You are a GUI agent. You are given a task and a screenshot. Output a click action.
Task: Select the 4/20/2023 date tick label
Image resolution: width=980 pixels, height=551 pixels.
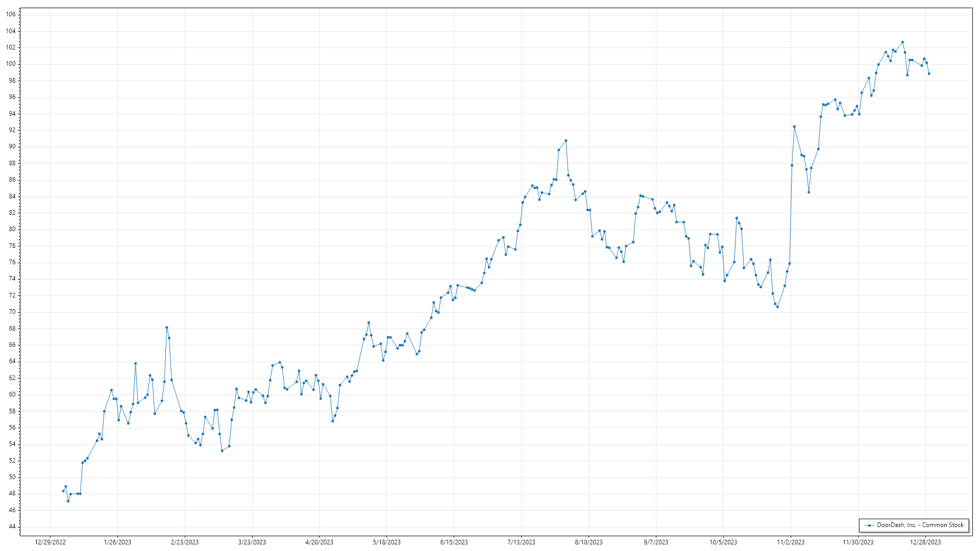(x=319, y=542)
